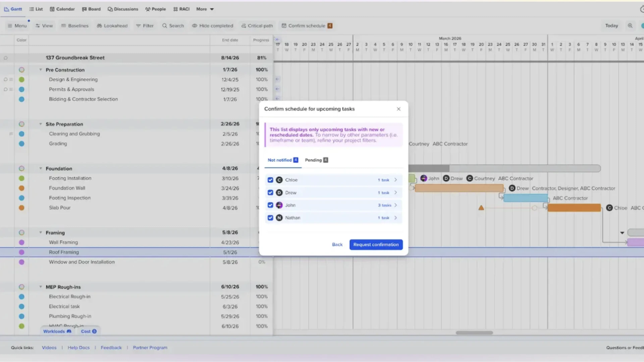This screenshot has width=644, height=362.
Task: Open the Discussions tab
Action: point(123,9)
